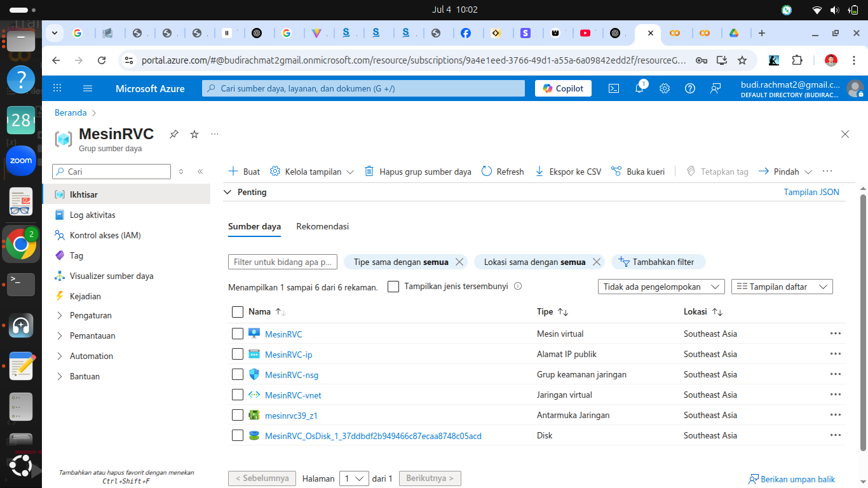Tick the checkbox for MesinRVC-nsg
This screenshot has width=868, height=488.
point(238,374)
